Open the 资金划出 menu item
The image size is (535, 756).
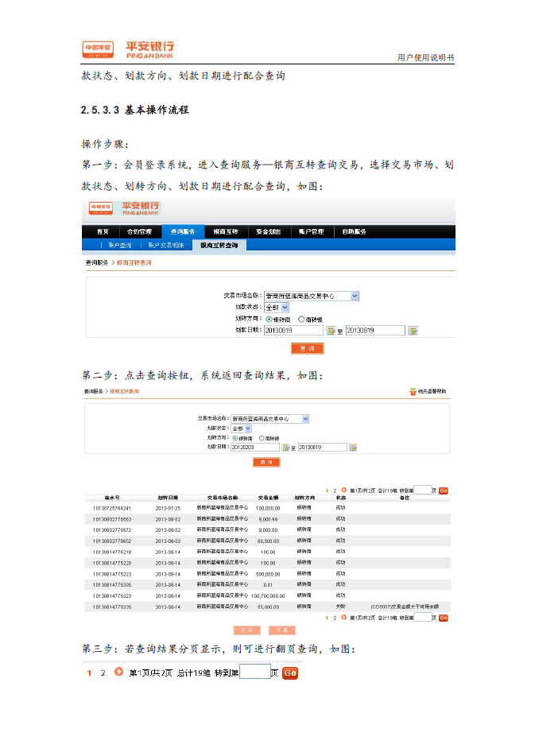click(268, 232)
